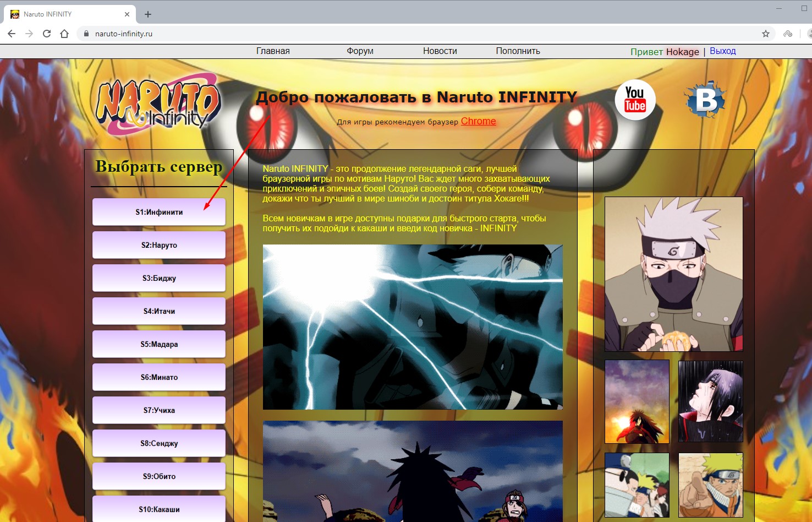The image size is (812, 522).
Task: Open the Naruto pointing thumbnail
Action: tap(711, 485)
